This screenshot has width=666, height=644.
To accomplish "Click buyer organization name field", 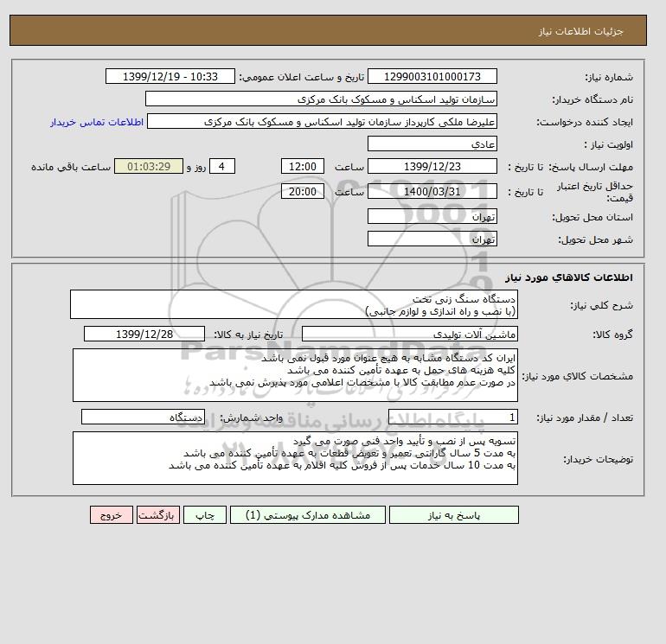I will click(321, 99).
